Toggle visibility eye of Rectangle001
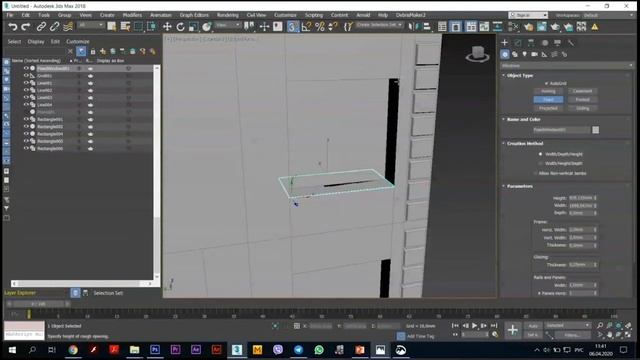The height and width of the screenshot is (360, 640). tap(26, 119)
